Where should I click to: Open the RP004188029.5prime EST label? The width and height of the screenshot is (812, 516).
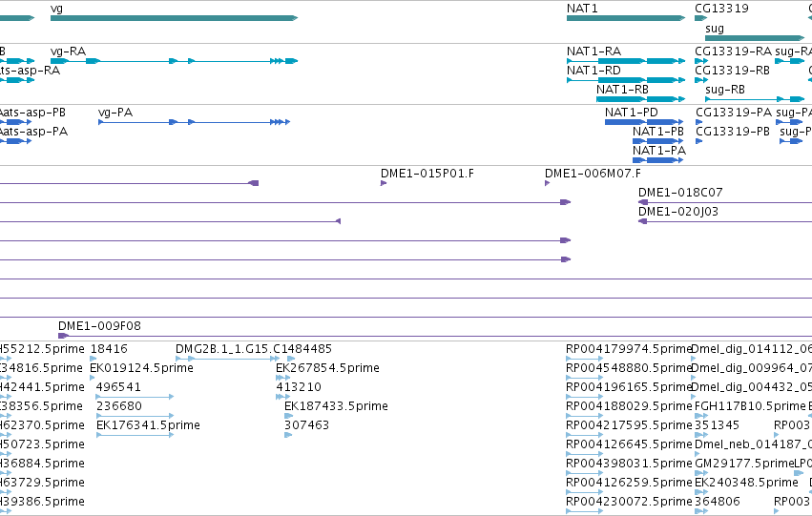(x=629, y=406)
